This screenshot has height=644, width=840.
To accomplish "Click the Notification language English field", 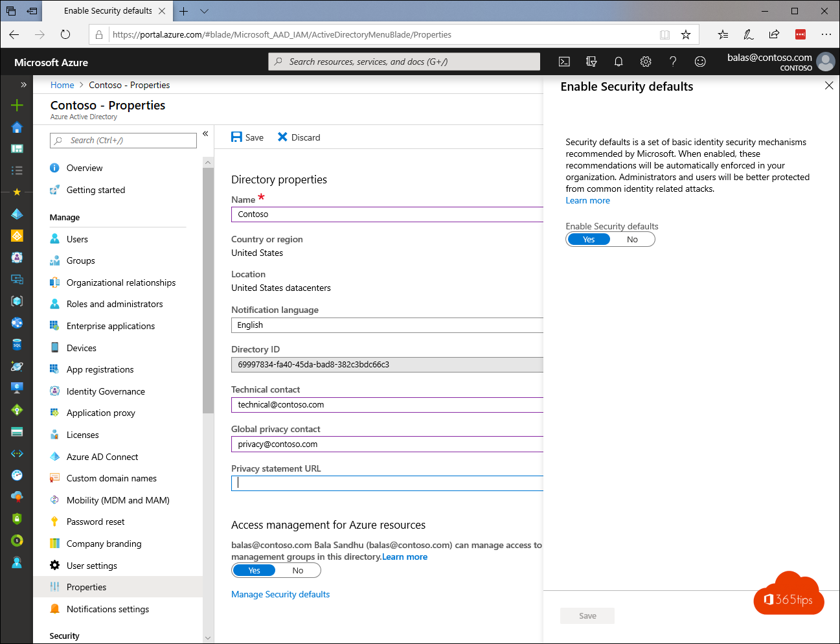I will pos(387,325).
